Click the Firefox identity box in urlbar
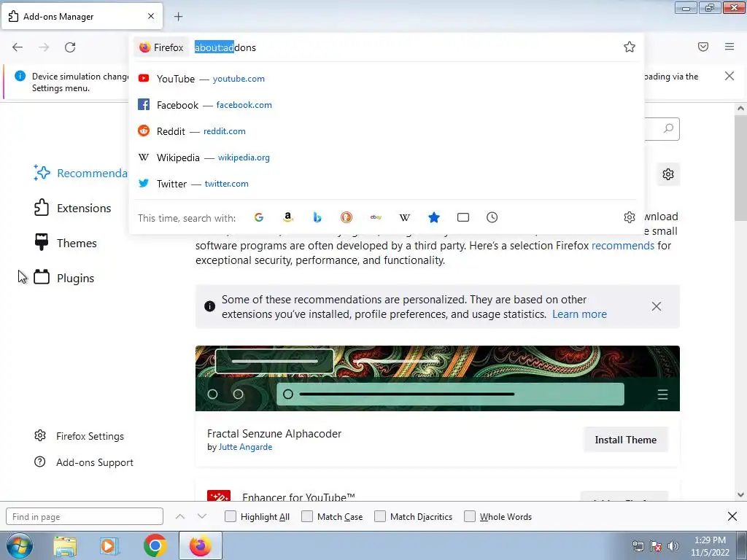Screen dimensions: 747x560 pyautogui.click(x=161, y=47)
